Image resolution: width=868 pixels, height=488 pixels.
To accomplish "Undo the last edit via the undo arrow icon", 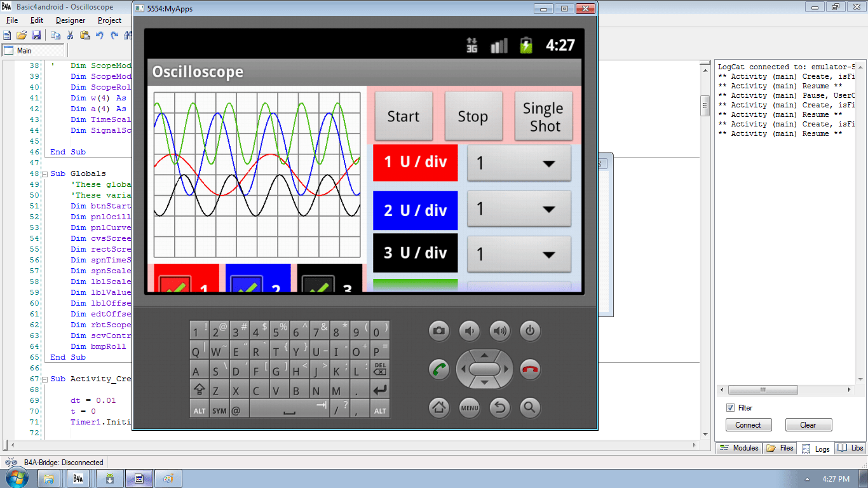I will coord(99,35).
